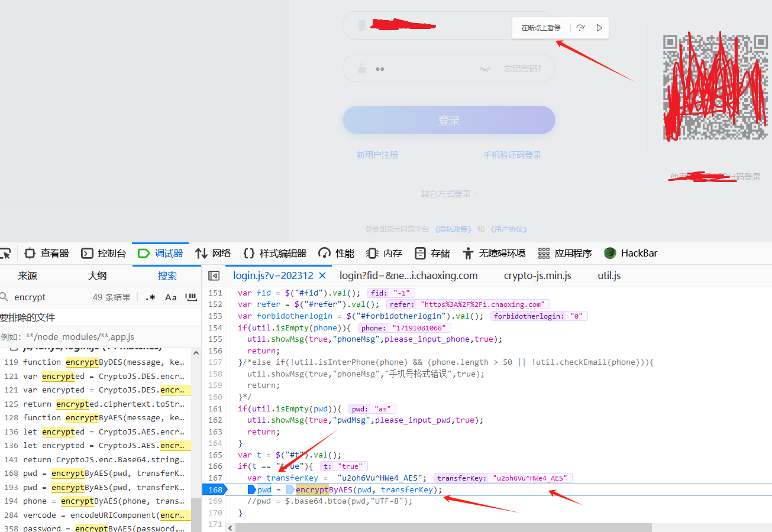Viewport: 772px width, 532px height.
Task: Switch to the 性能 performance panel
Action: point(336,254)
